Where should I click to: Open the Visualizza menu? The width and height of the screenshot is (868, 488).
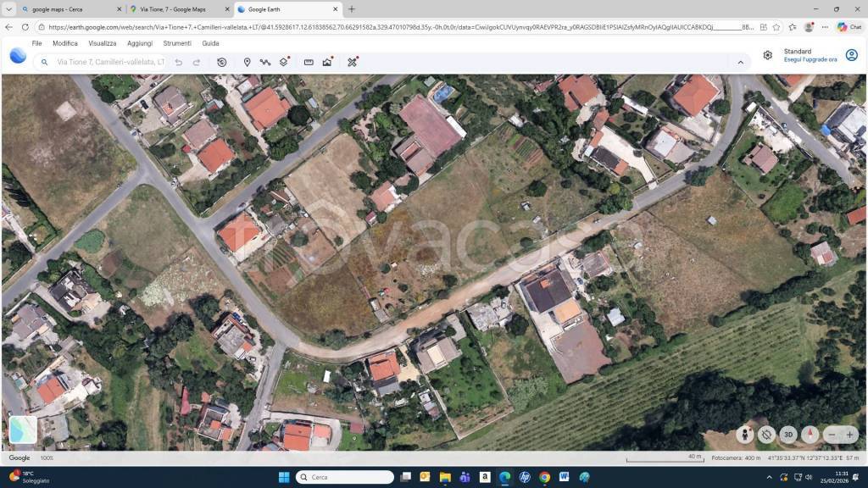102,43
